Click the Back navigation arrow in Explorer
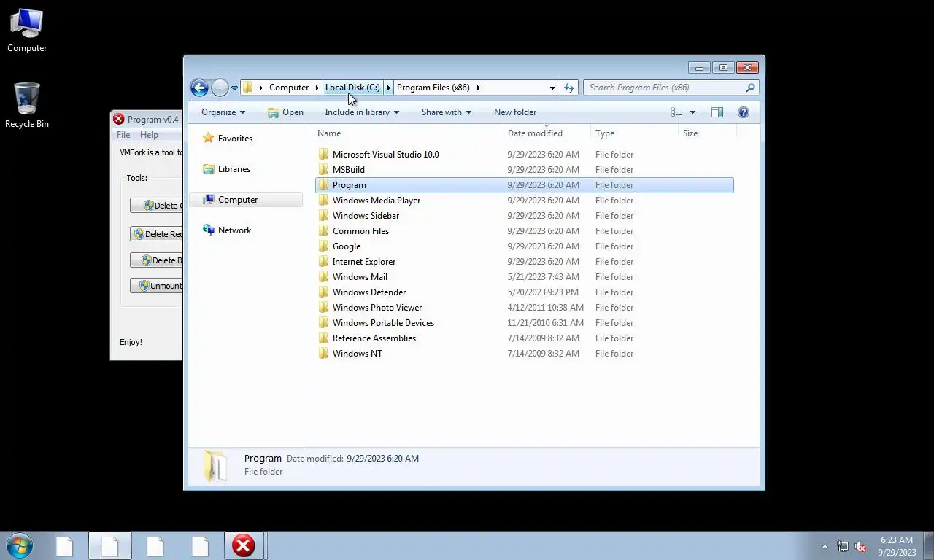The height and width of the screenshot is (560, 934). (199, 87)
